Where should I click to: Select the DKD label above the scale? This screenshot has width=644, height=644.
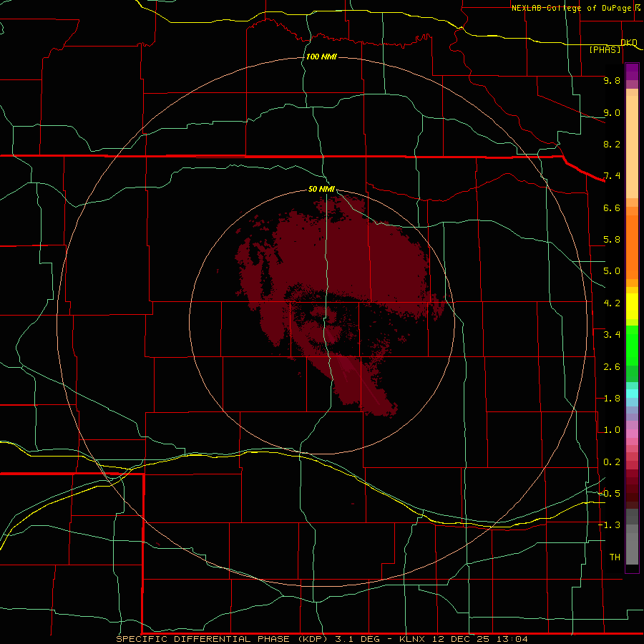[x=629, y=42]
